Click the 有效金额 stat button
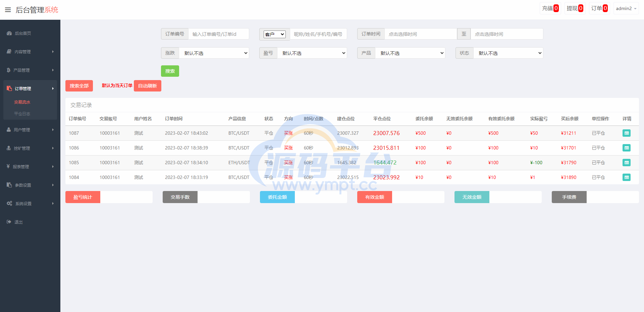Image resolution: width=644 pixels, height=312 pixels. coord(375,197)
